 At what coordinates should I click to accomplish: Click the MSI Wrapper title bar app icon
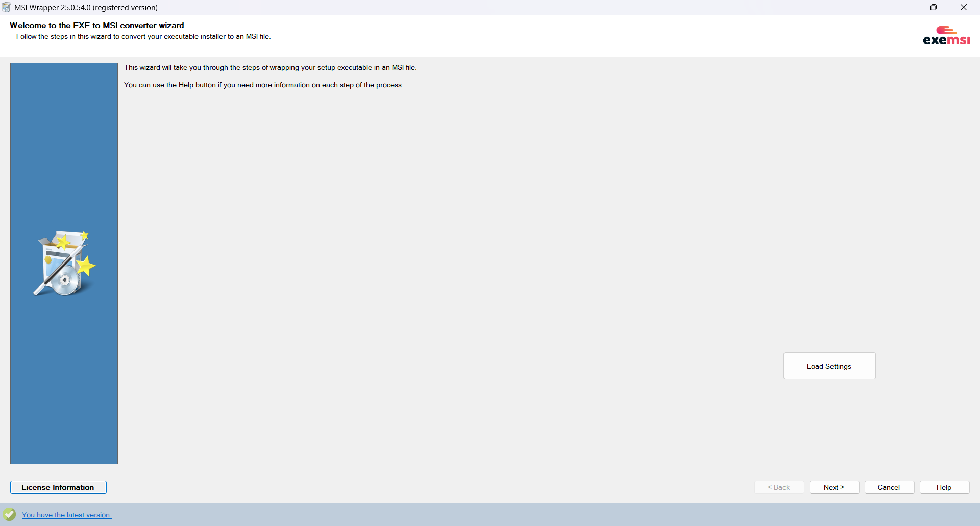point(6,7)
